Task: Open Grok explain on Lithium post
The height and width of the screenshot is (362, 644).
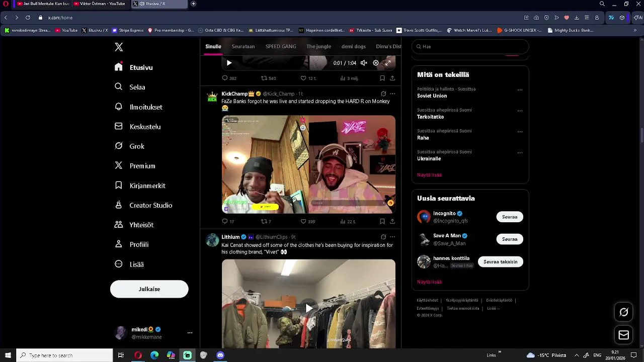Action: pos(383,237)
